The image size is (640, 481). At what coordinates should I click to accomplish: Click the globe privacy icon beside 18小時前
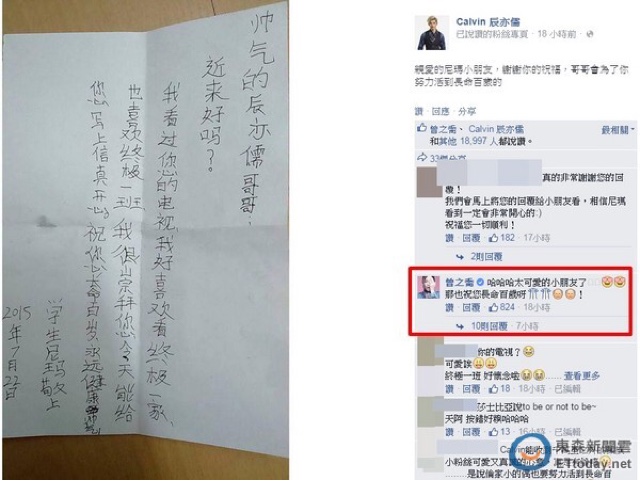[589, 34]
